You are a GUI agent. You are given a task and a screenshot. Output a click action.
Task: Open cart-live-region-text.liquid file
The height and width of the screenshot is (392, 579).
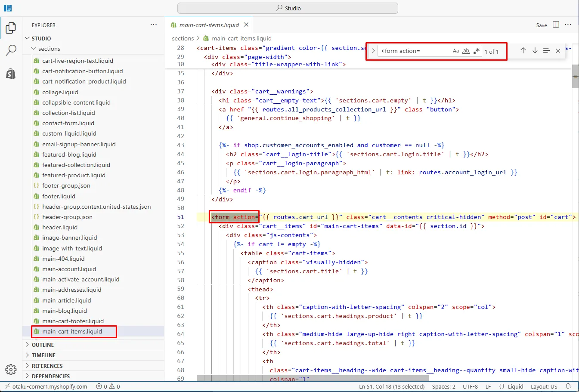pos(77,61)
